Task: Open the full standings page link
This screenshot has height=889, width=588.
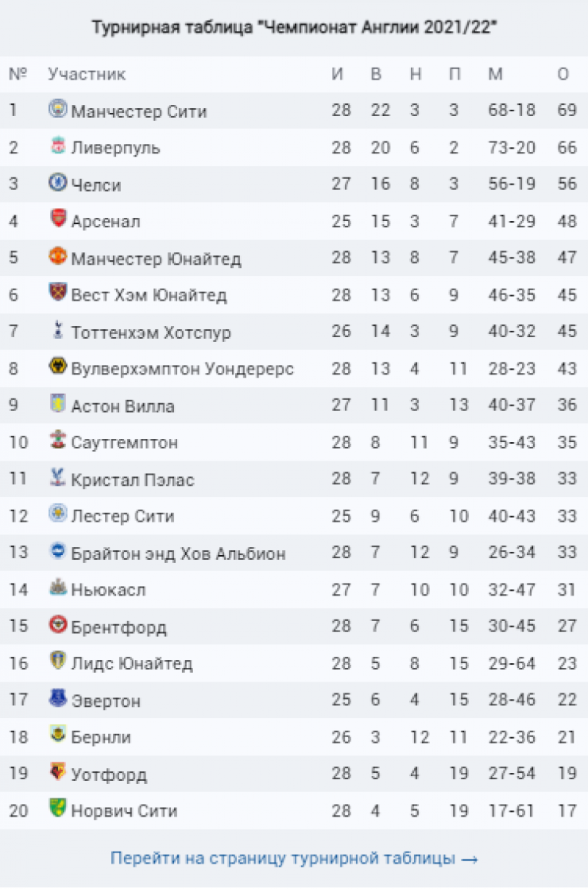Action: 293,859
